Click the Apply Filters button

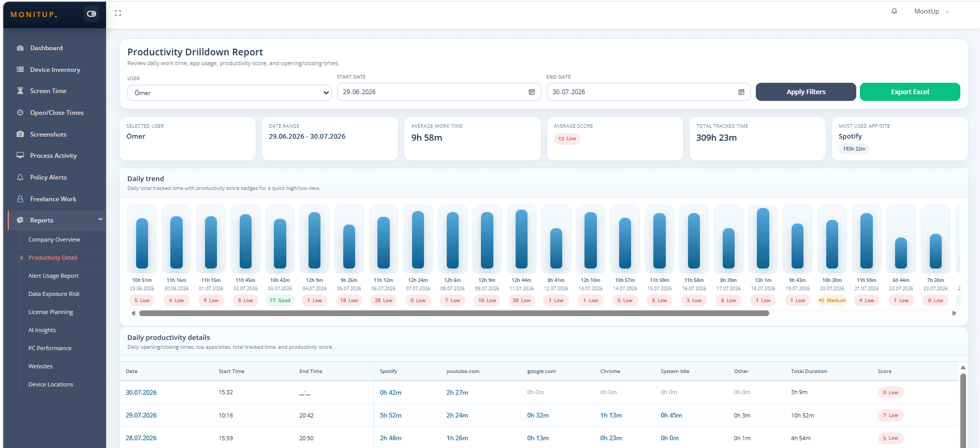point(806,92)
